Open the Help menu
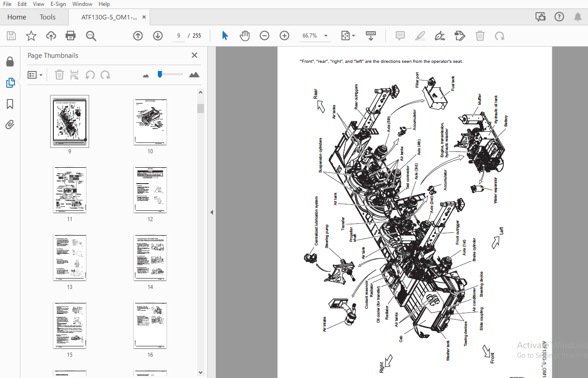This screenshot has height=378, width=588. [104, 4]
